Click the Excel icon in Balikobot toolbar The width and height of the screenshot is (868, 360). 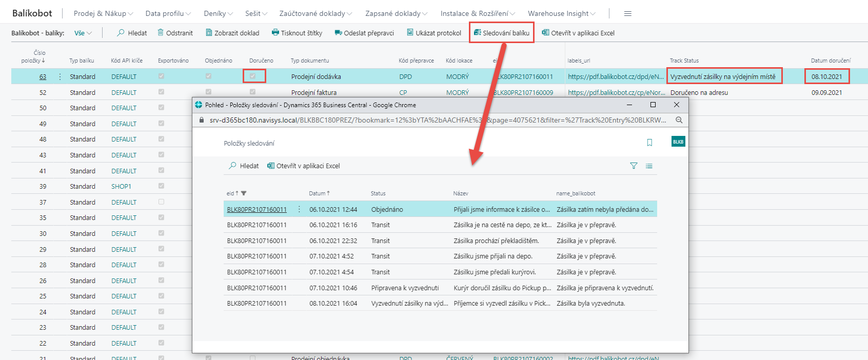tap(545, 32)
